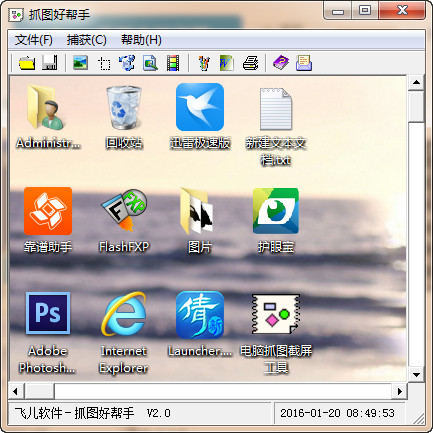Click the Word document export icon
Screen dimensions: 433x433
[x=226, y=63]
